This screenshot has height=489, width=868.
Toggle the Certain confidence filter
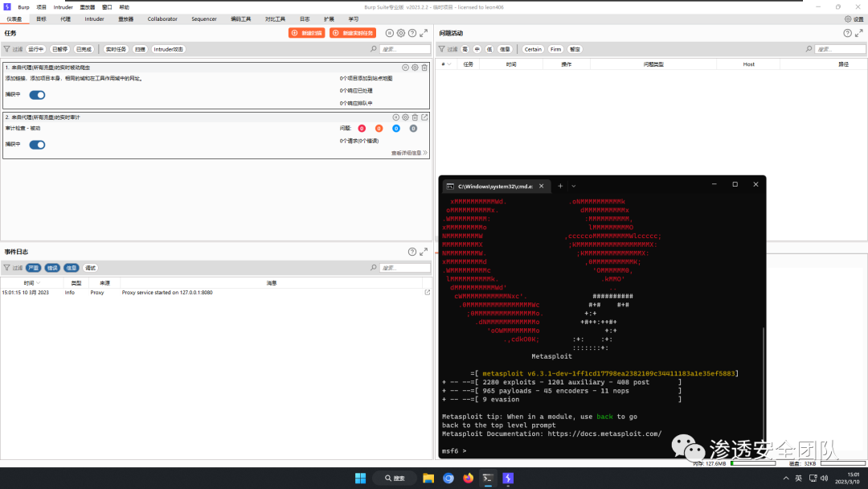[x=533, y=49]
